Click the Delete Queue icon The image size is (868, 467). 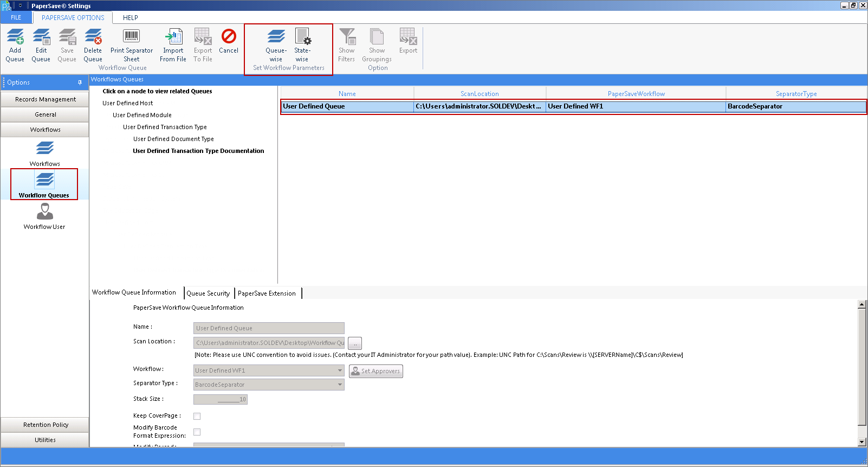pyautogui.click(x=93, y=37)
